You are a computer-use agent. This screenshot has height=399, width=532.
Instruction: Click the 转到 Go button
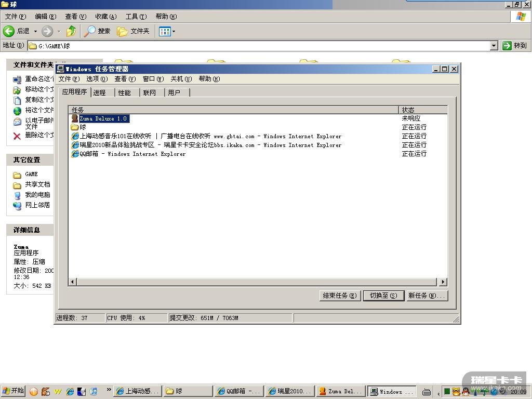tap(515, 46)
